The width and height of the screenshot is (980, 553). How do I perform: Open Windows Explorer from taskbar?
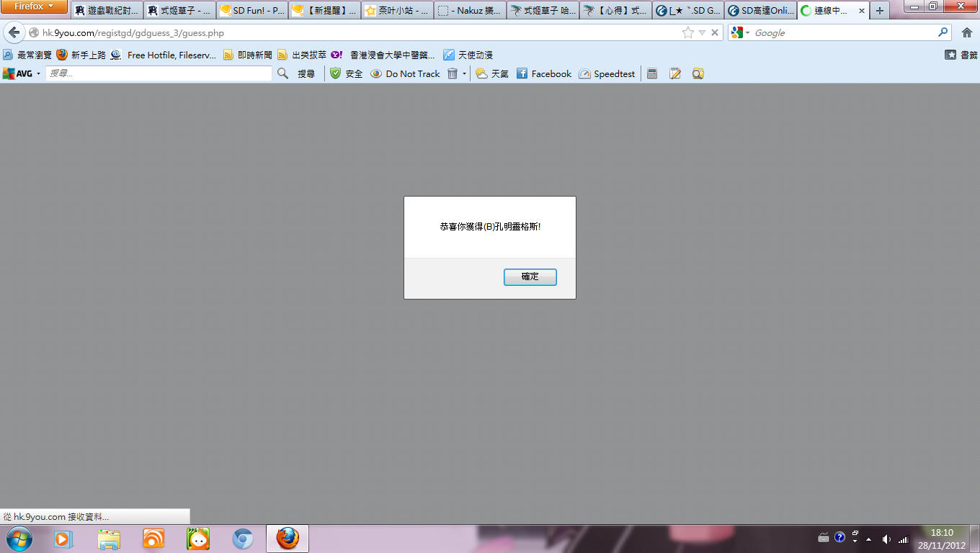pyautogui.click(x=109, y=539)
